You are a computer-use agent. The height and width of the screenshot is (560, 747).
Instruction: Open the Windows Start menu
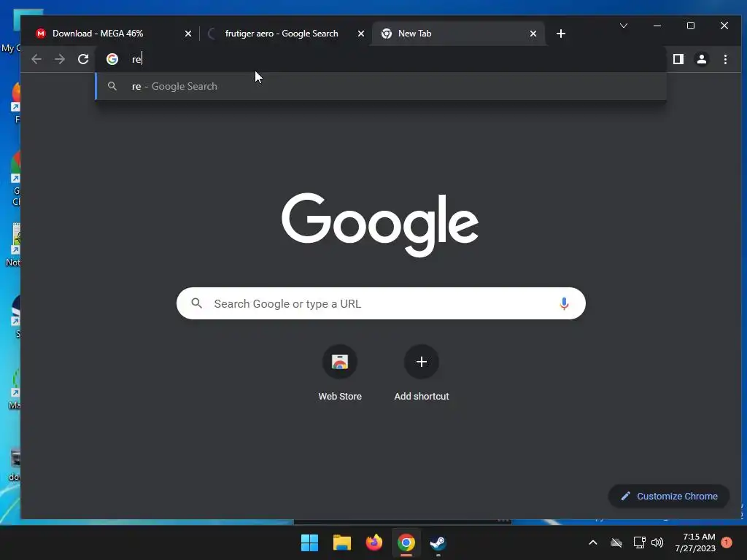click(x=309, y=542)
